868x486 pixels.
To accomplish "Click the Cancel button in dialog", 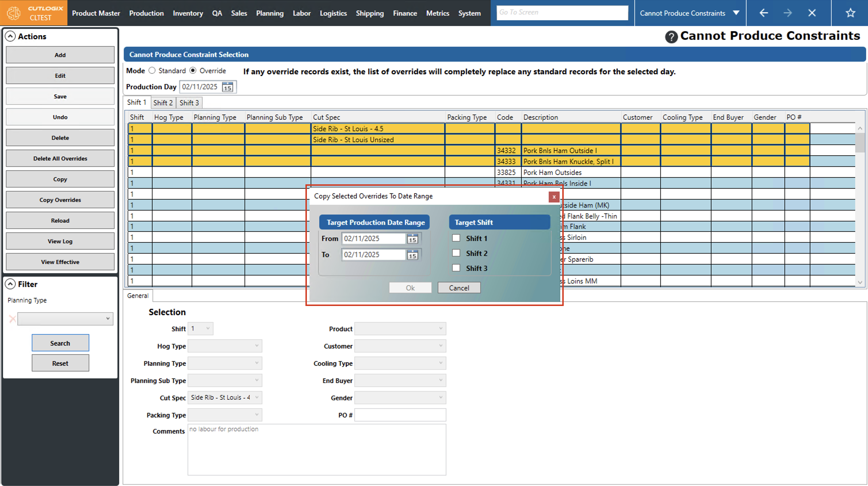I will (x=459, y=288).
